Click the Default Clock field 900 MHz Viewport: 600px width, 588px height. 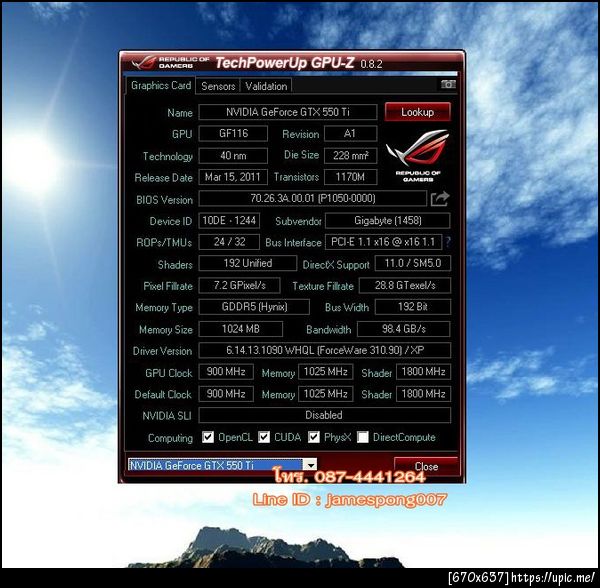click(226, 394)
